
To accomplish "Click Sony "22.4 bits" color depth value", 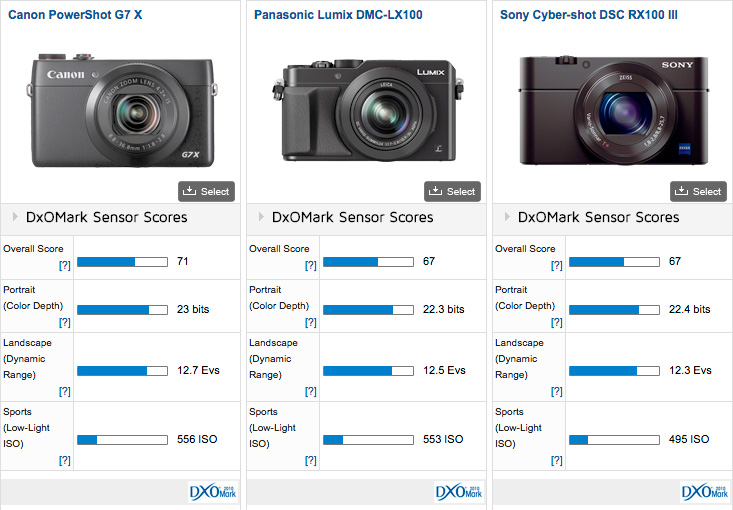I will (690, 309).
